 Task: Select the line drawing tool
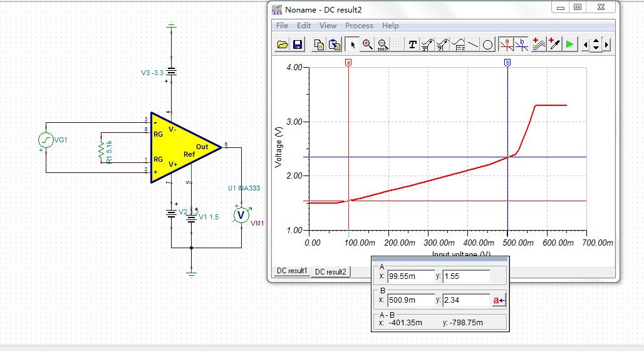click(473, 45)
